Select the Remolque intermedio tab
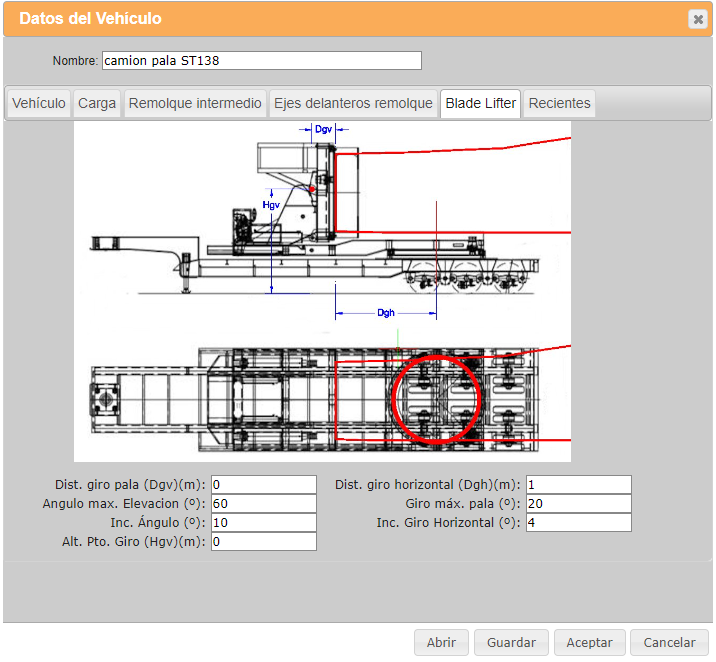Image resolution: width=716 pixels, height=662 pixels. coord(196,103)
